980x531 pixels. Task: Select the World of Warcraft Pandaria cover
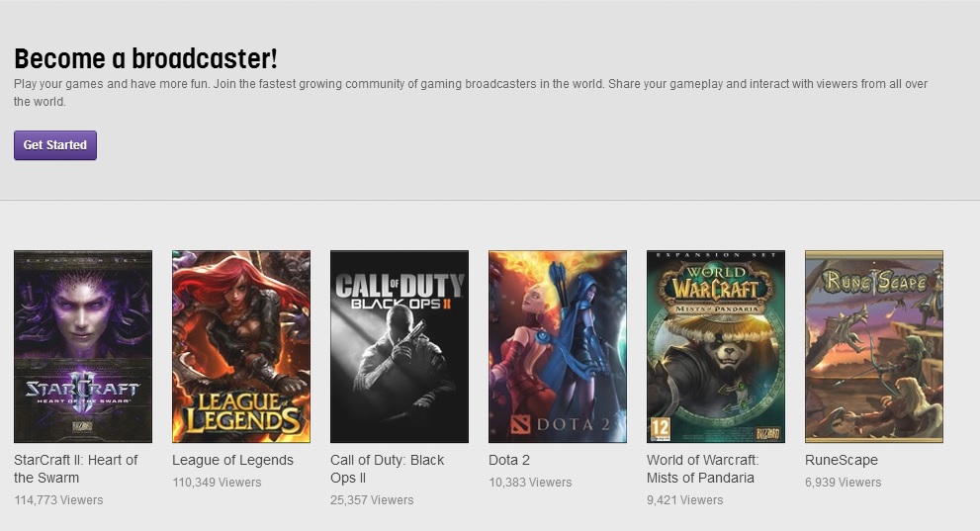[x=716, y=346]
